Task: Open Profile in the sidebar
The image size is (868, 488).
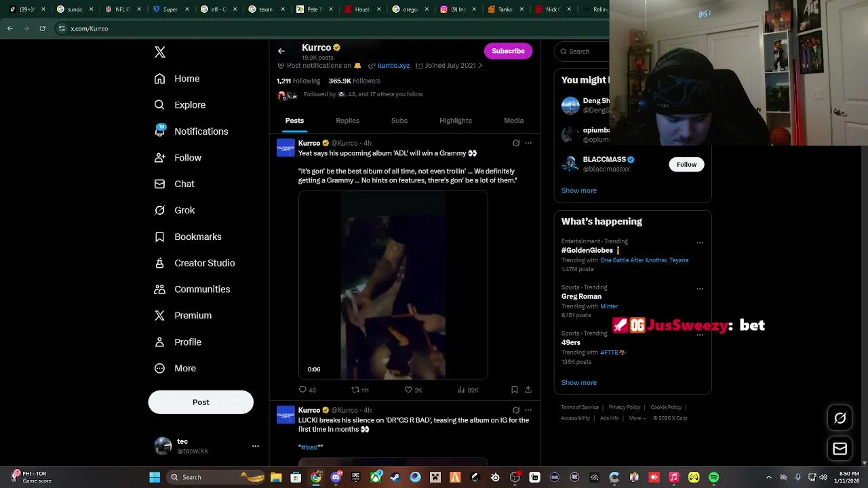Action: [x=178, y=342]
